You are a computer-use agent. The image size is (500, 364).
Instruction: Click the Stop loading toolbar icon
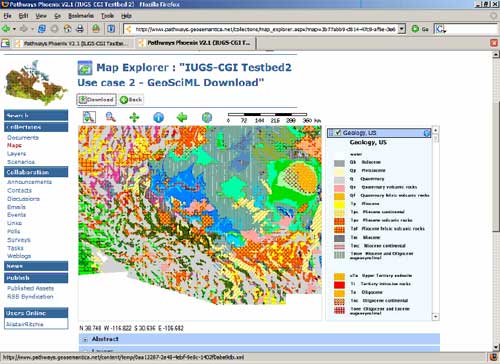point(54,29)
